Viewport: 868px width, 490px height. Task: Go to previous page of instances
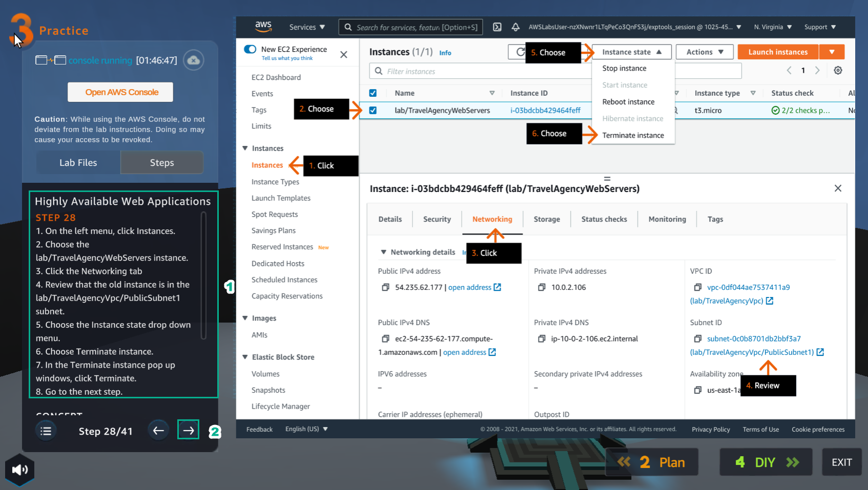pyautogui.click(x=789, y=71)
